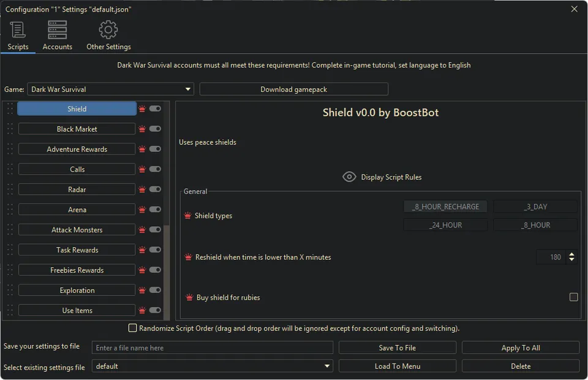Toggle the Exploration script switch
Viewport: 588px width, 380px height.
155,290
